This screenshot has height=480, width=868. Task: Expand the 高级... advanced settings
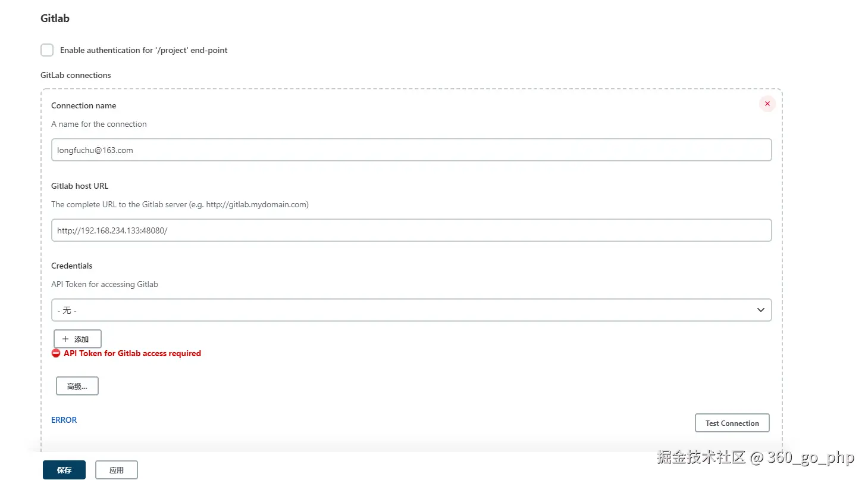(x=77, y=386)
